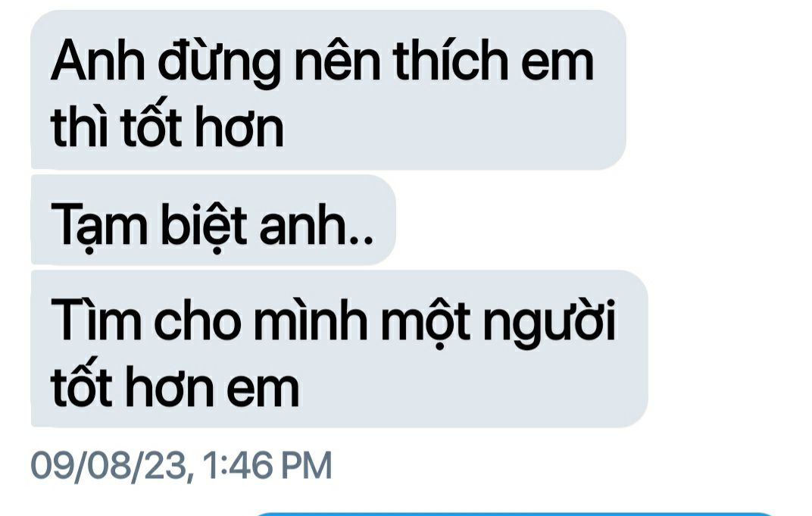This screenshot has height=516, width=812.
Task: Click the timestamp 09/08/23, 1:46 PM
Action: (181, 465)
